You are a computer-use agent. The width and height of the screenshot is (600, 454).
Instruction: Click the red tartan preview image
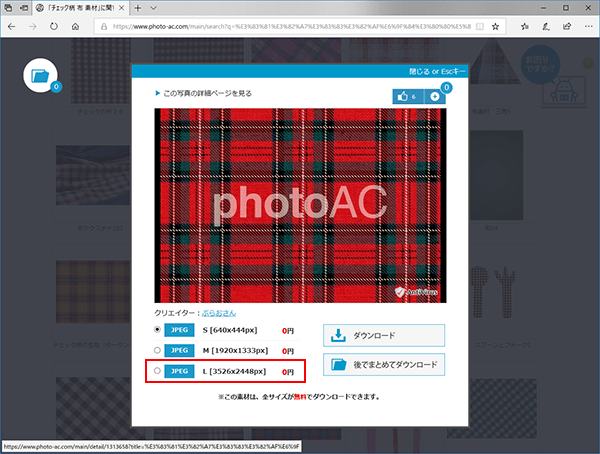click(x=300, y=206)
